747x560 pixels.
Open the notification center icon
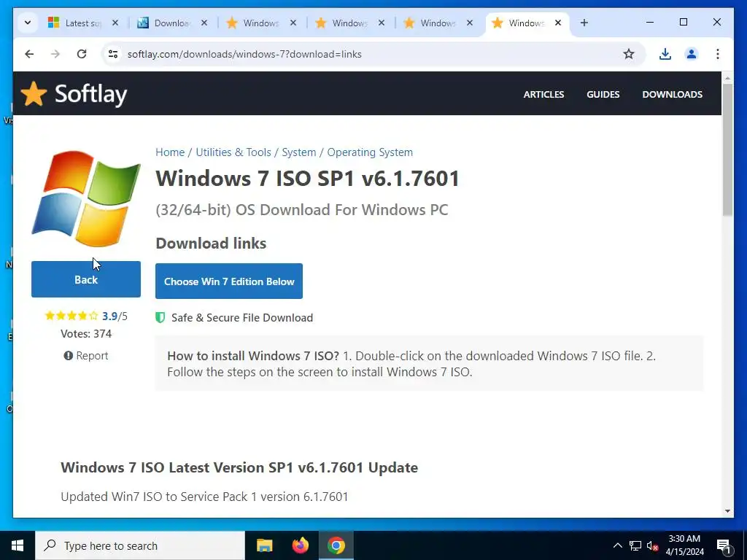[x=724, y=547]
